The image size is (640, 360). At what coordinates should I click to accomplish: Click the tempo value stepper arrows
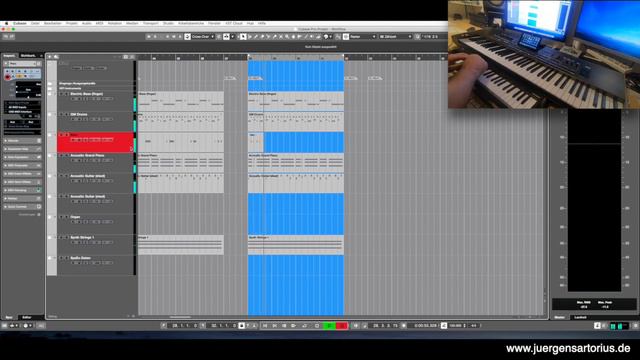pos(465,326)
